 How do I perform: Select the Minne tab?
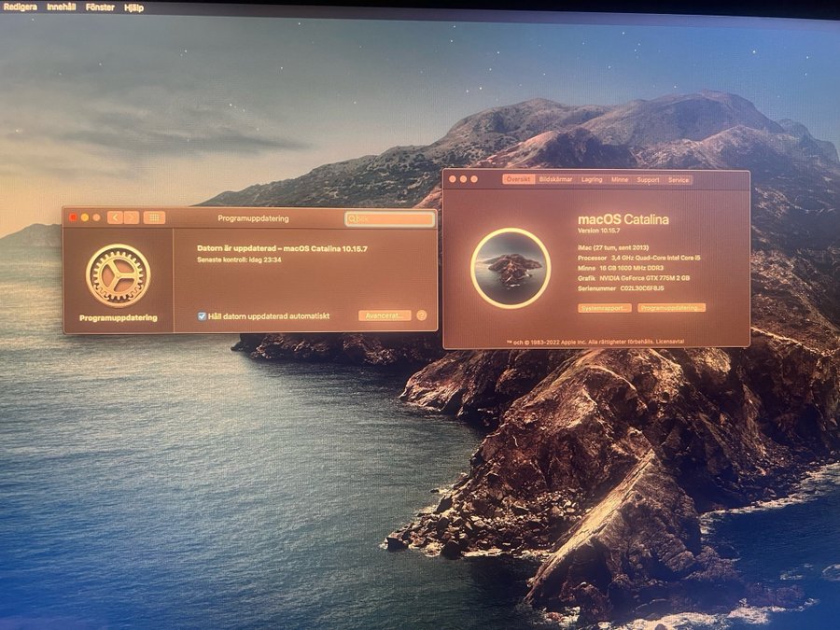620,179
